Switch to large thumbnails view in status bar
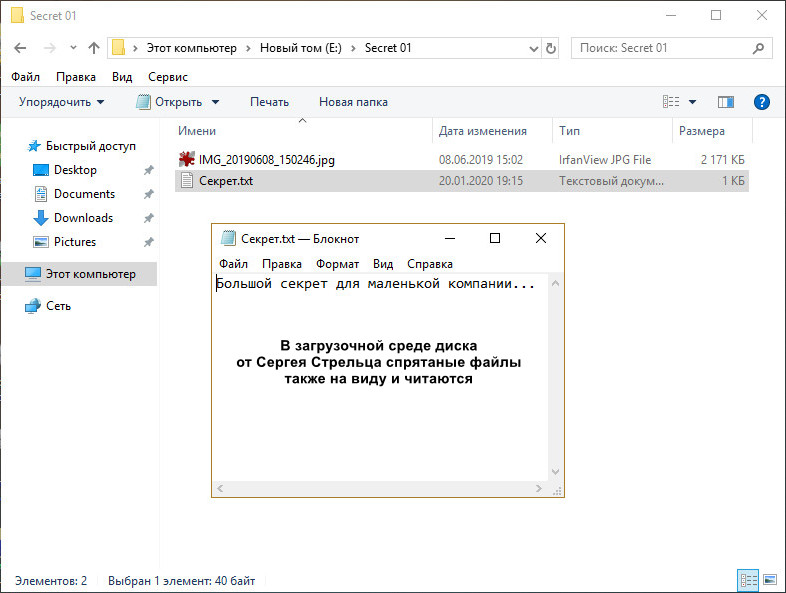786x593 pixels. point(770,580)
